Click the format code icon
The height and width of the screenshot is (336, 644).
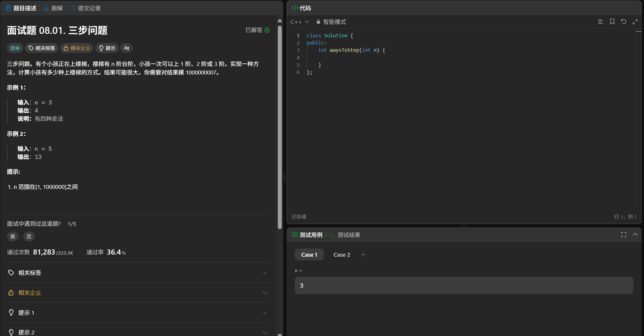point(600,21)
